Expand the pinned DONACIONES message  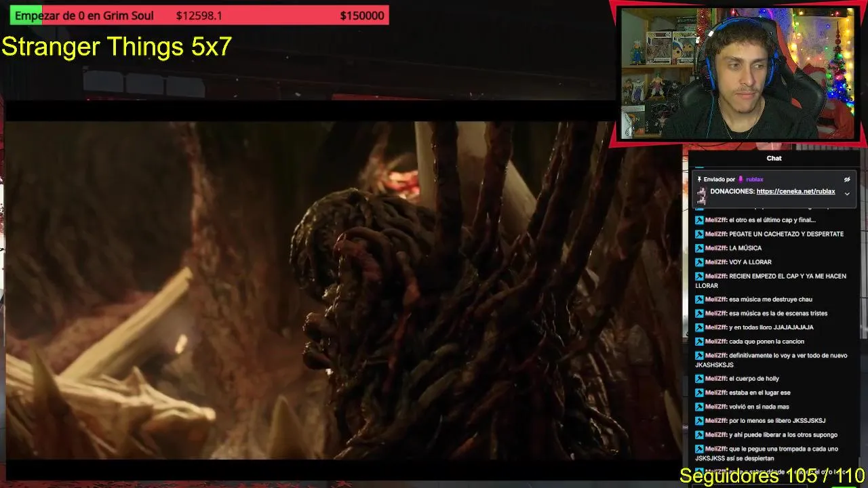click(x=847, y=194)
